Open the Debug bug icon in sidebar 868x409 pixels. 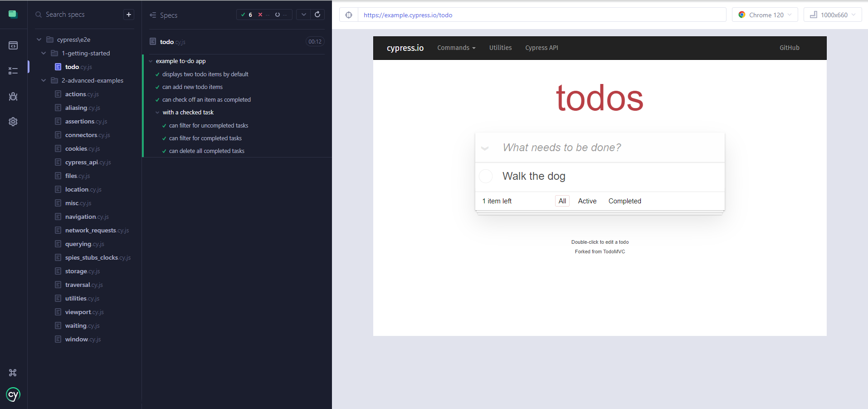click(13, 96)
